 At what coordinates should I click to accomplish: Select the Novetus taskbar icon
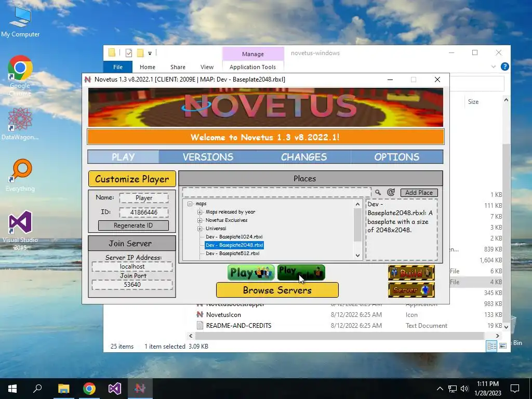point(140,389)
